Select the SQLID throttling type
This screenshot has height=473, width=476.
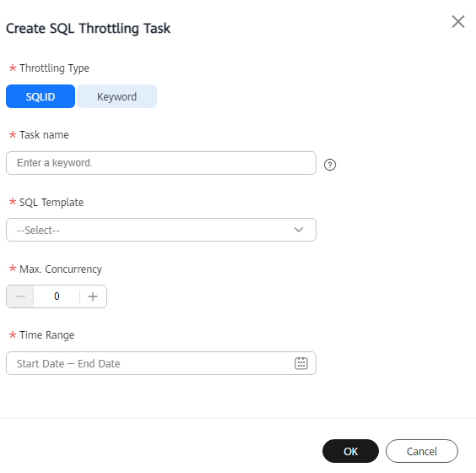(x=41, y=96)
